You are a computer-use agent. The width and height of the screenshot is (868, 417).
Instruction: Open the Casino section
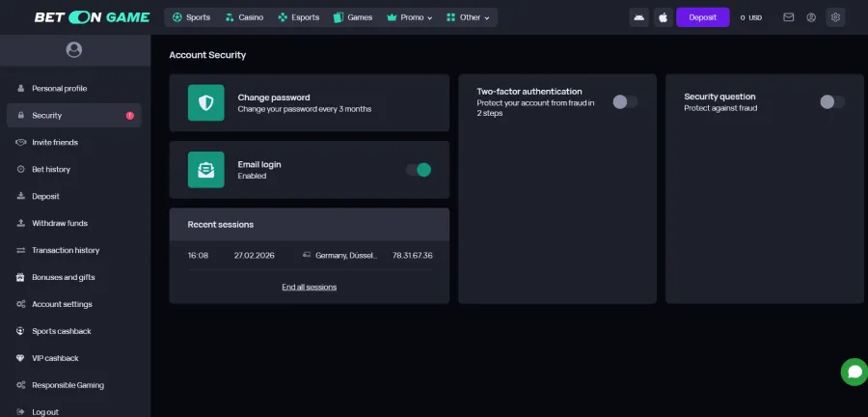243,17
